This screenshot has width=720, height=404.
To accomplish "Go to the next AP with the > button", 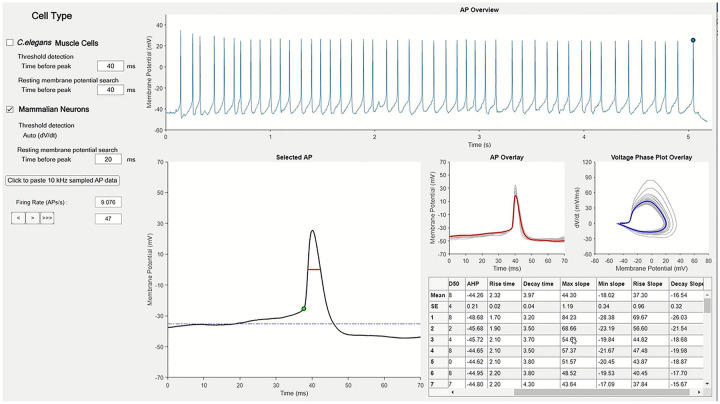I will tap(33, 218).
